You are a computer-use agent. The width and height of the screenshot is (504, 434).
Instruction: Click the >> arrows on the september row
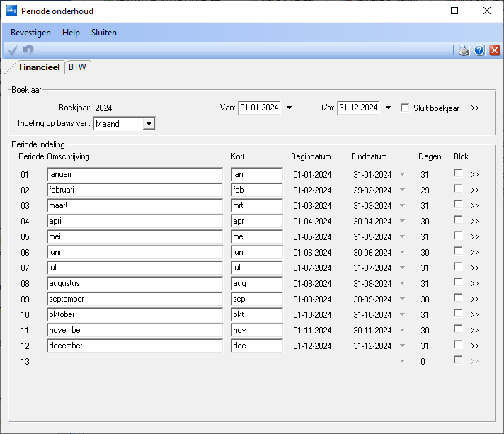coord(475,299)
